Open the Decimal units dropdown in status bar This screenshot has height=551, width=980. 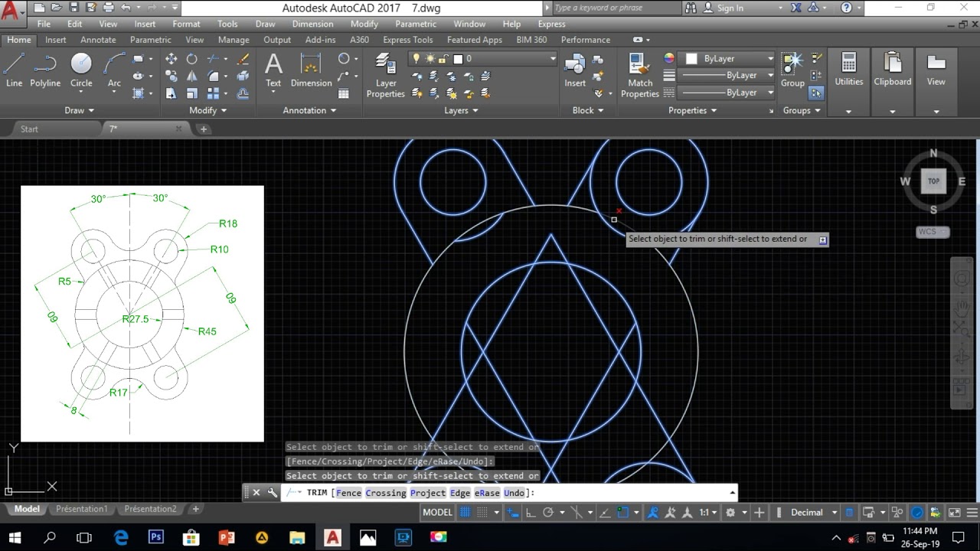(813, 513)
